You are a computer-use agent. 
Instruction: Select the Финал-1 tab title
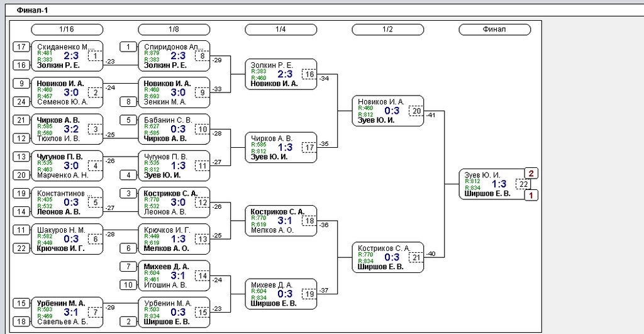pos(32,11)
